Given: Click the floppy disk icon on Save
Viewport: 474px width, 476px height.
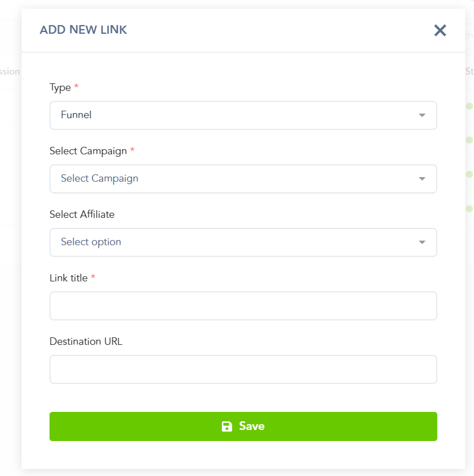Looking at the screenshot, I should coord(227,426).
